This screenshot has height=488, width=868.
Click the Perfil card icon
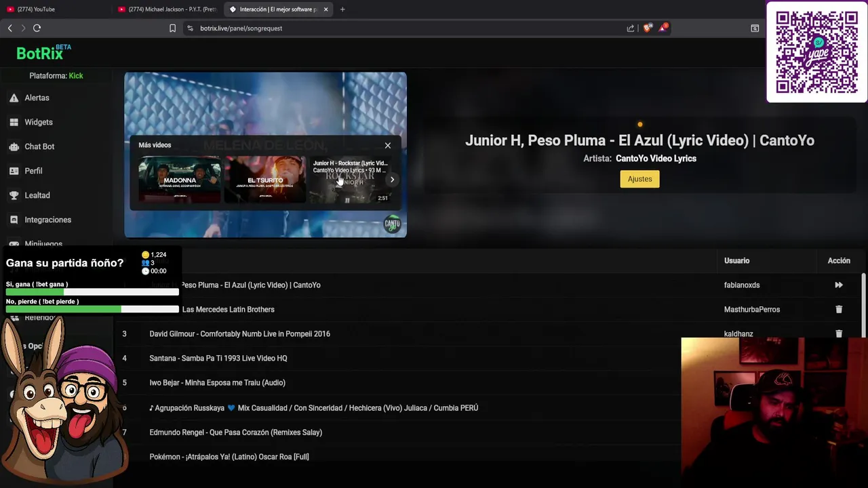click(14, 171)
